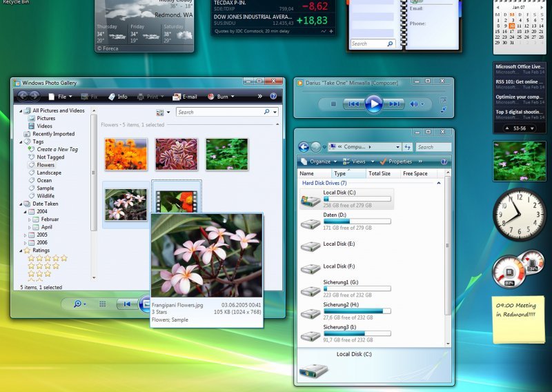Open the address bar history dropdown
The image size is (552, 392).
[398, 147]
